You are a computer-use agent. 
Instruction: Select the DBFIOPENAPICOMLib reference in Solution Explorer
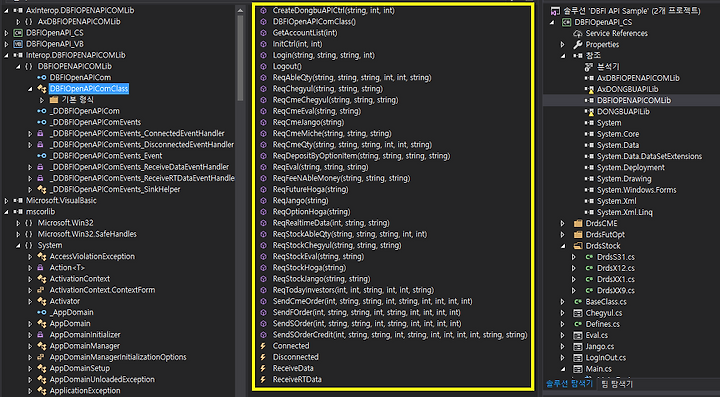(634, 100)
